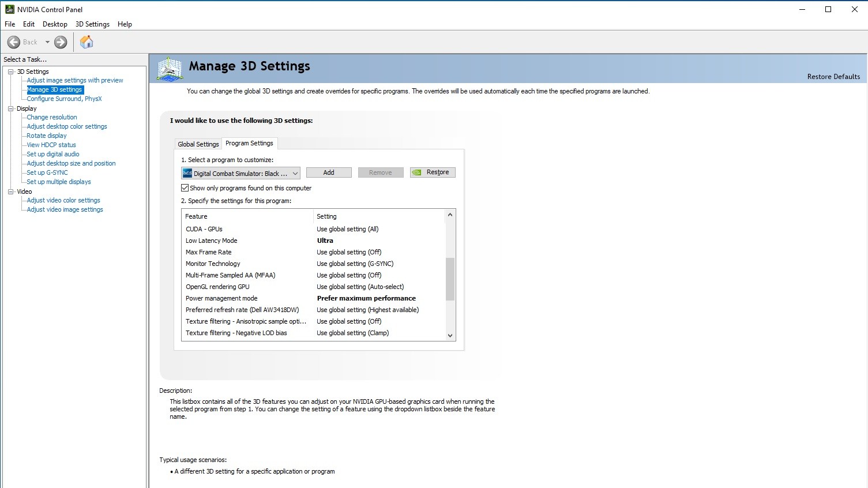Open Adjust video color settings
The image size is (868, 488).
coord(63,200)
